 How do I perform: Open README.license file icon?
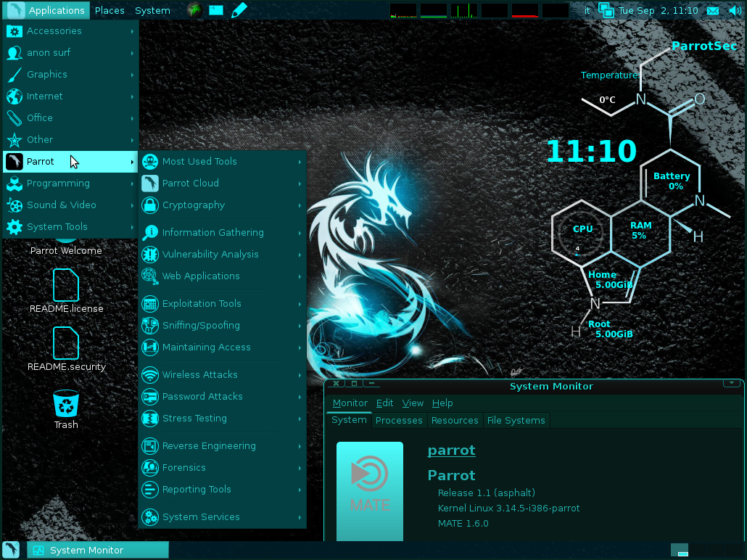(x=66, y=285)
